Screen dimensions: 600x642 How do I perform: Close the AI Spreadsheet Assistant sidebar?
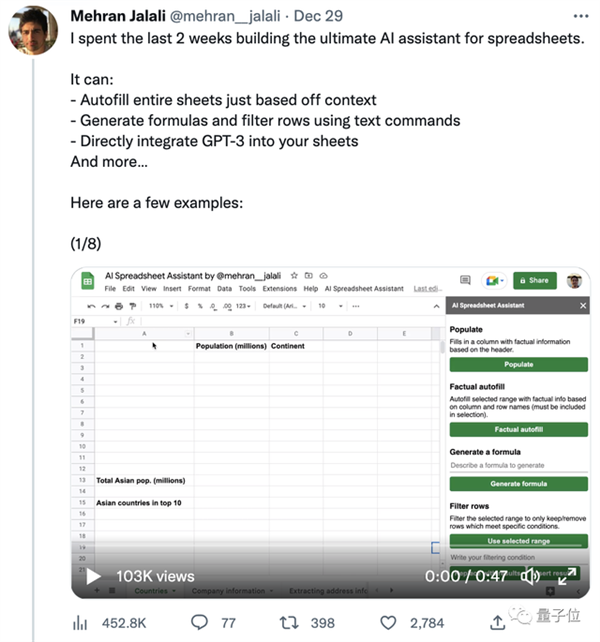[x=583, y=306]
